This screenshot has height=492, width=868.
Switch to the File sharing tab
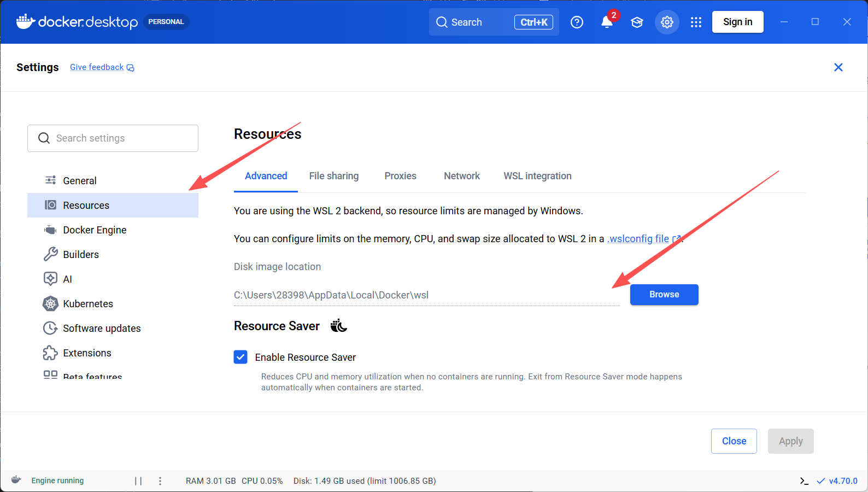click(x=334, y=176)
